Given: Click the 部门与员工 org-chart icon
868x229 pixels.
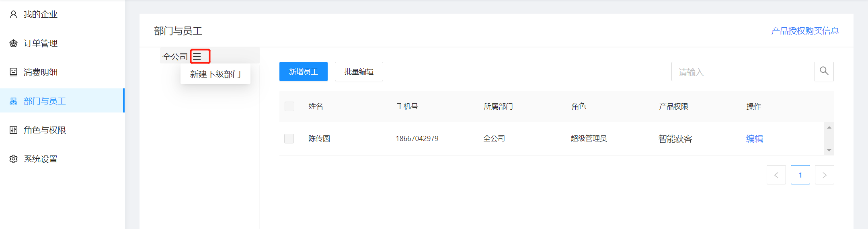Looking at the screenshot, I should (13, 101).
